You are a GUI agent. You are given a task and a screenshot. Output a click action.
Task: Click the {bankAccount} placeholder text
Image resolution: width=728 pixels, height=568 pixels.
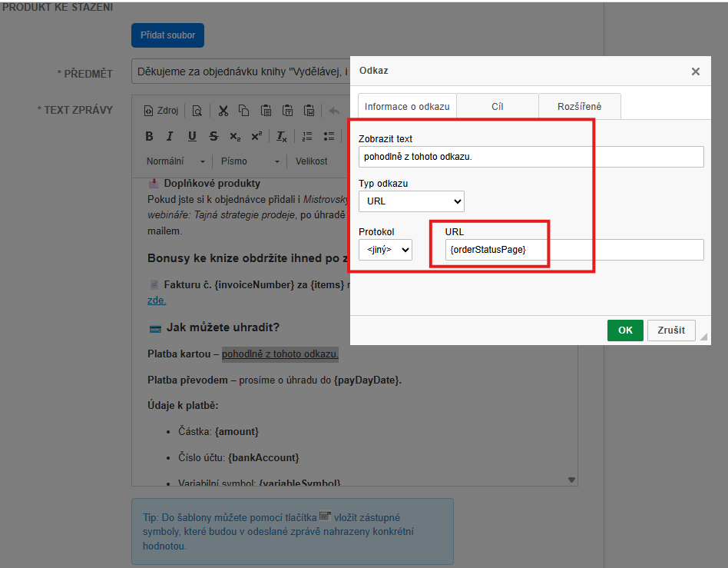point(263,457)
